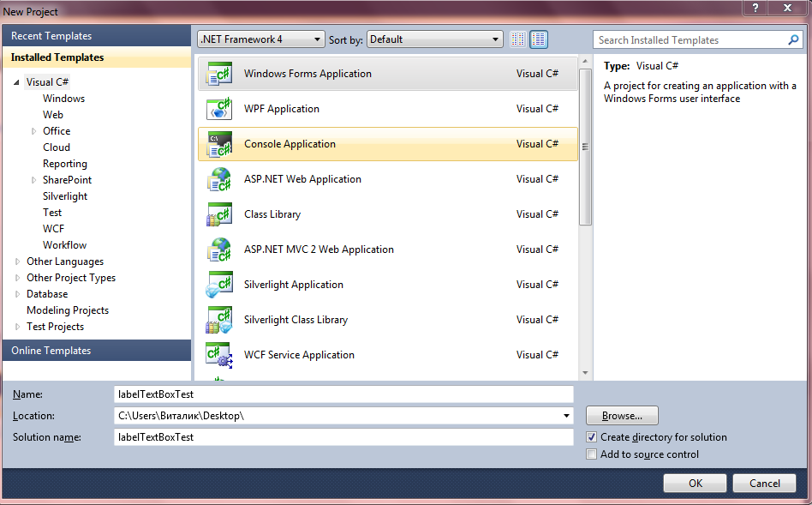Click the Console Application template icon

219,144
